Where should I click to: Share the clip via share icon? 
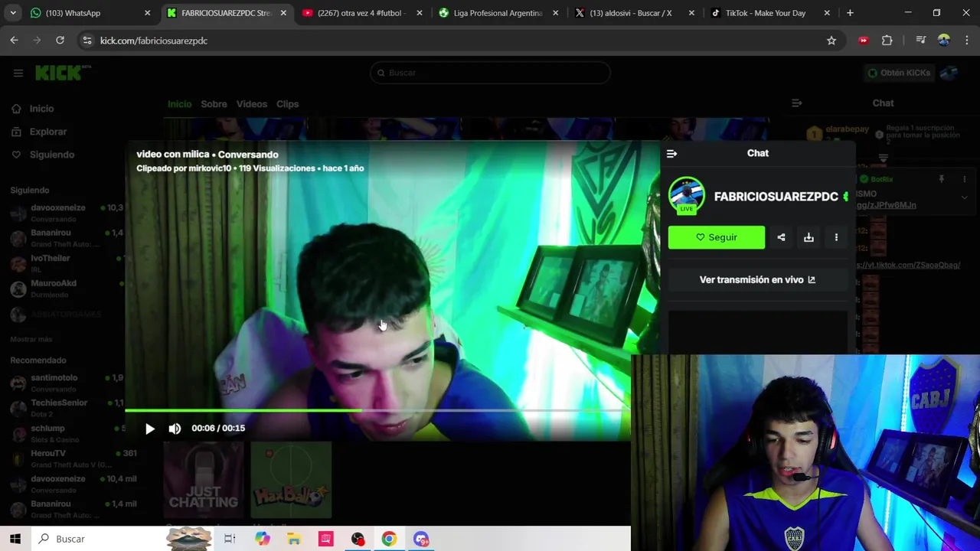tap(781, 237)
